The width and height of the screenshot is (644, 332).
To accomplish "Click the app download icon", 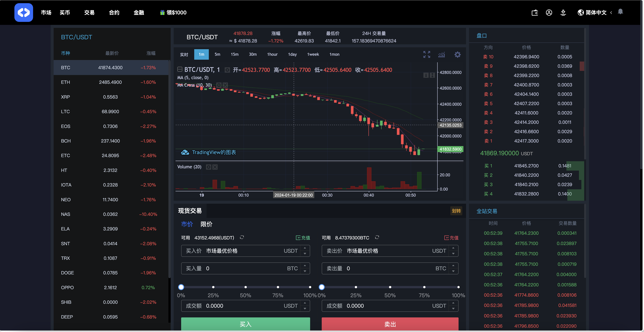I will tap(563, 13).
